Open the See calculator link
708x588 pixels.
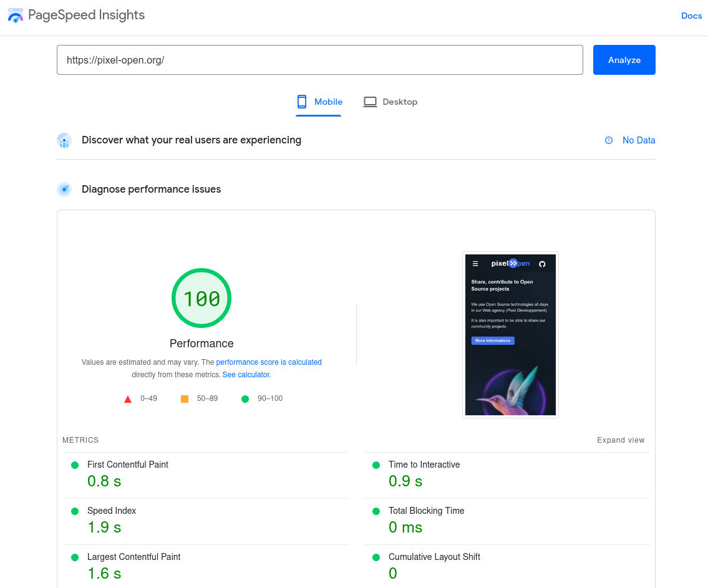(x=246, y=375)
